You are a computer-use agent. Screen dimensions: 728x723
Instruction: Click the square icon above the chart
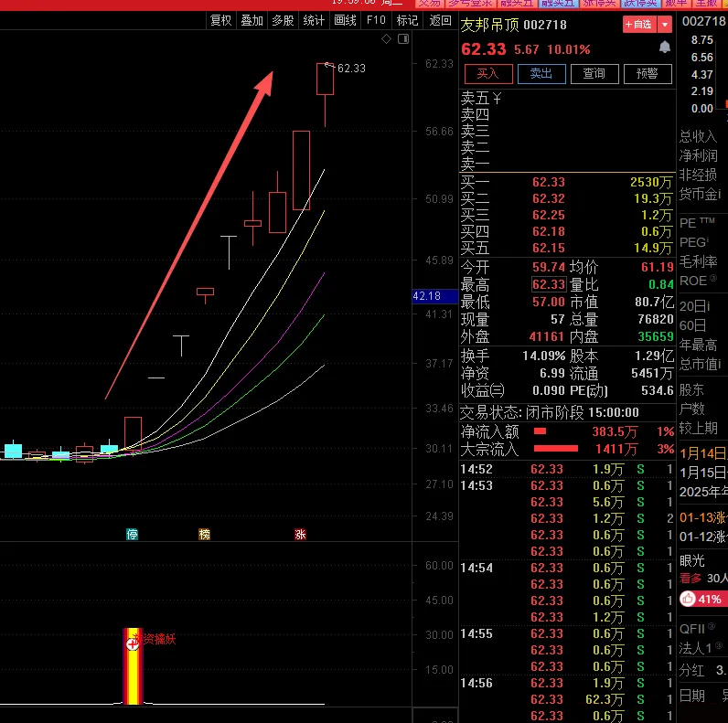point(401,39)
